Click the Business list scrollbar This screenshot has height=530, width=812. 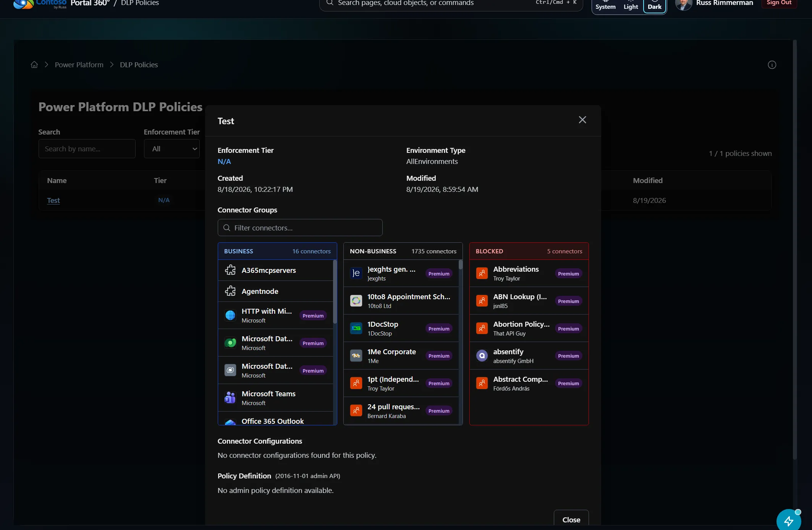tap(335, 292)
